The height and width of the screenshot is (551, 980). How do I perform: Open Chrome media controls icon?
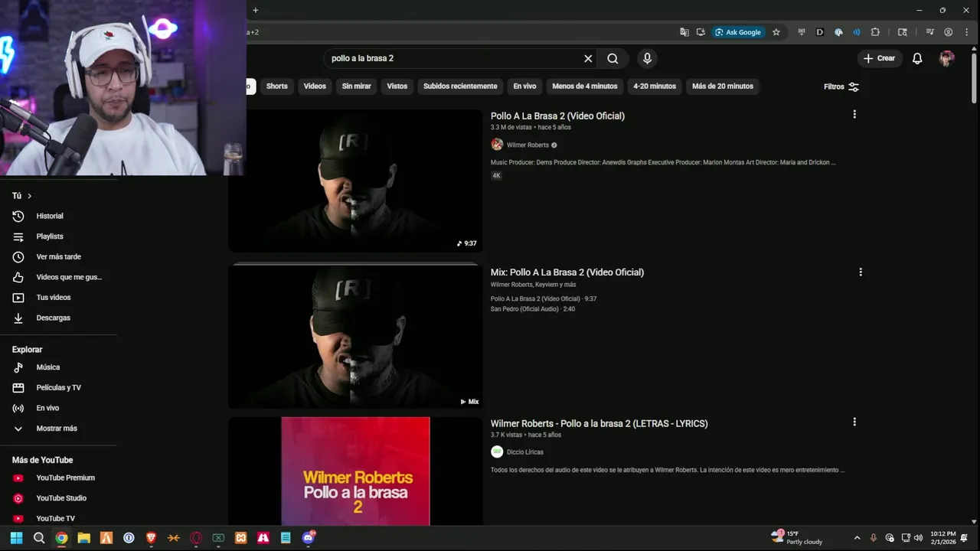[x=929, y=32]
